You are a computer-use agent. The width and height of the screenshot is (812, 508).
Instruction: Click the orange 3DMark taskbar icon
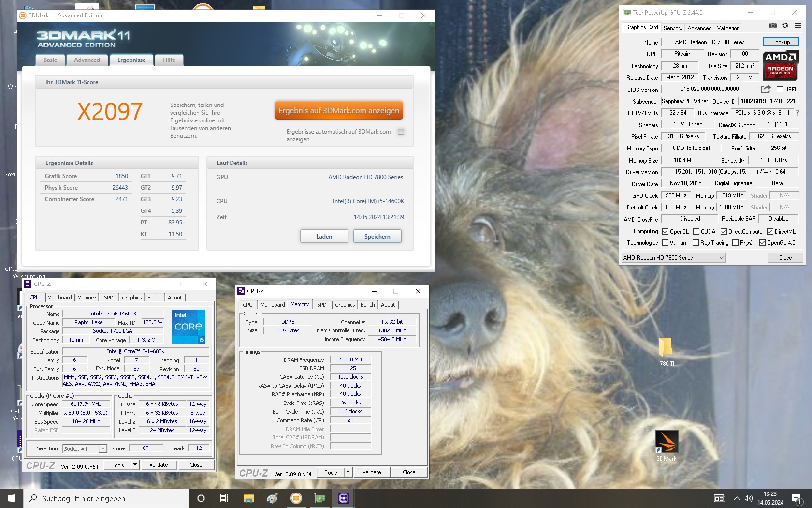pos(296,498)
